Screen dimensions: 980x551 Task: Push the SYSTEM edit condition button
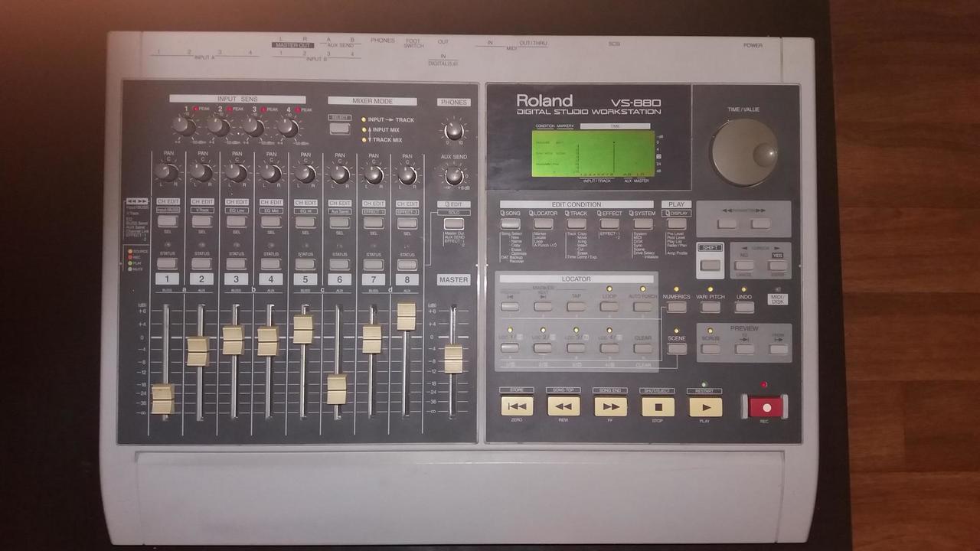point(644,224)
